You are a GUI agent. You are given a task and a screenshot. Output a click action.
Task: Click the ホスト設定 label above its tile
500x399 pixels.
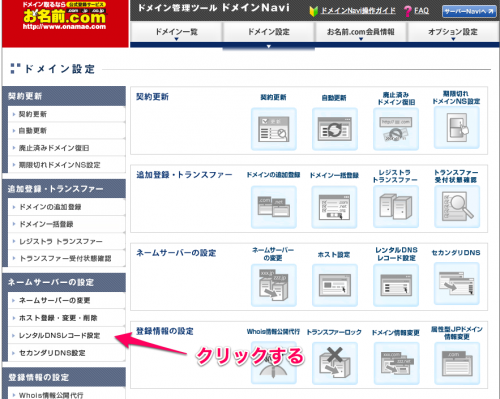[x=334, y=255]
